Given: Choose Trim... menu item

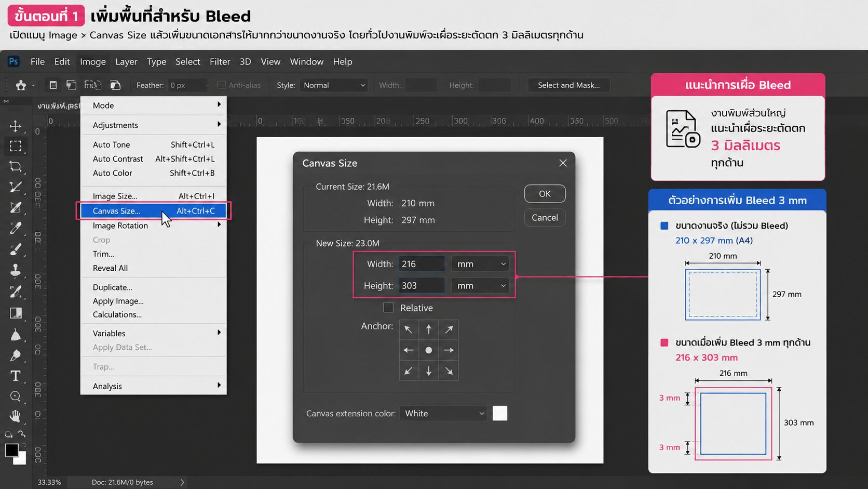Looking at the screenshot, I should click(x=154, y=254).
